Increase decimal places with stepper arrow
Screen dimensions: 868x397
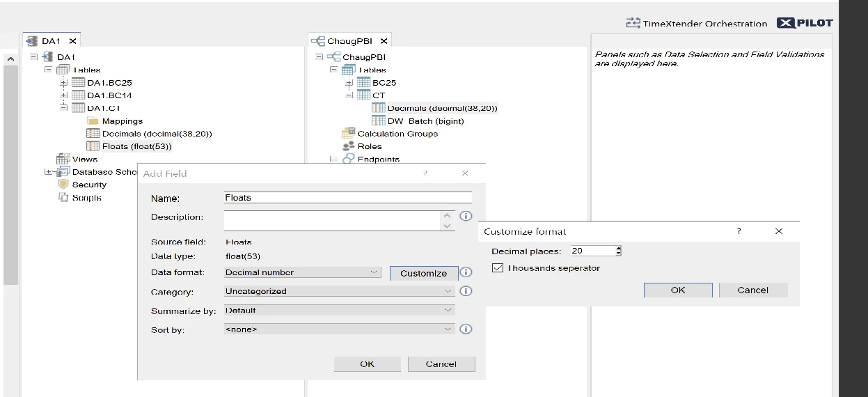click(618, 248)
